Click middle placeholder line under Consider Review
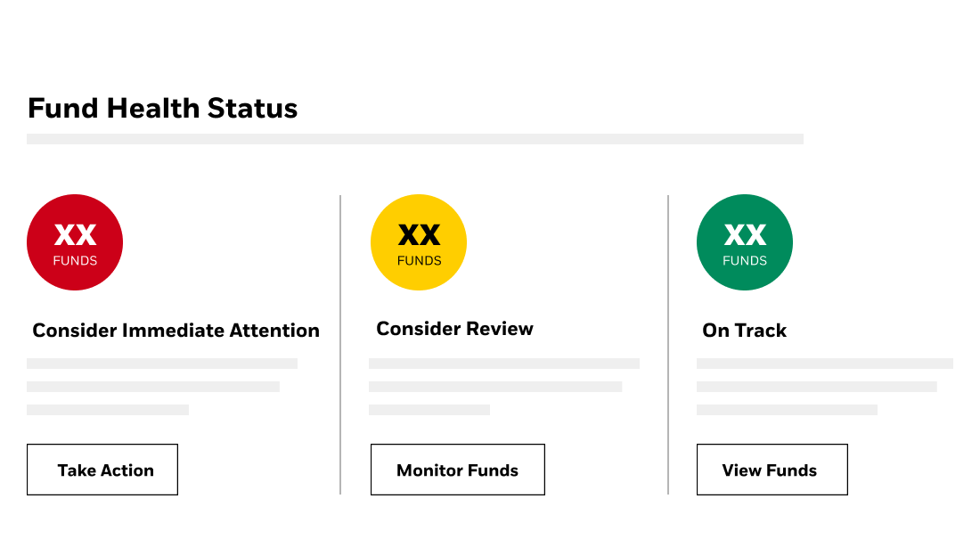980x556 pixels. tap(495, 387)
